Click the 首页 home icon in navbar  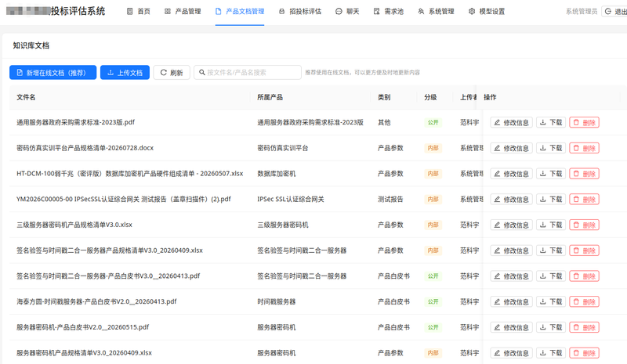(x=129, y=12)
